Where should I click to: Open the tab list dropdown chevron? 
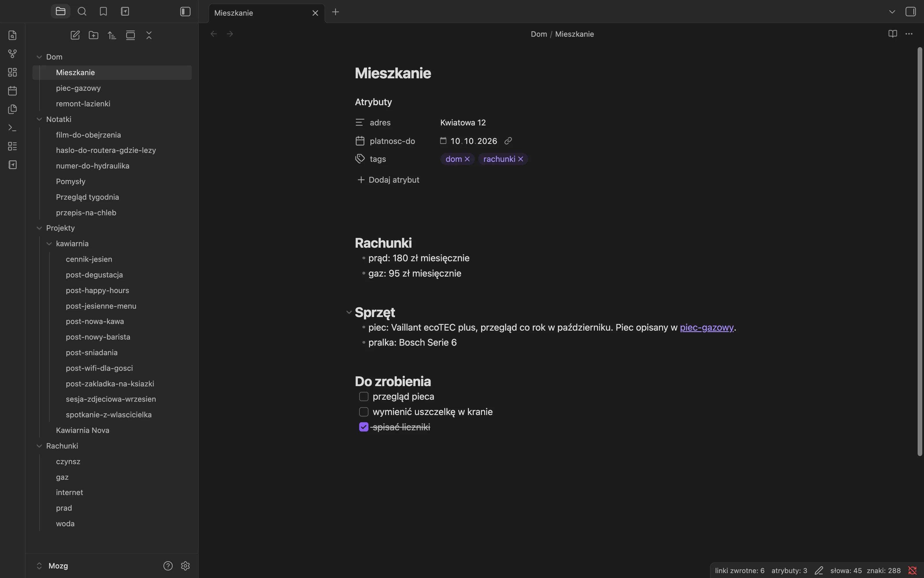892,12
